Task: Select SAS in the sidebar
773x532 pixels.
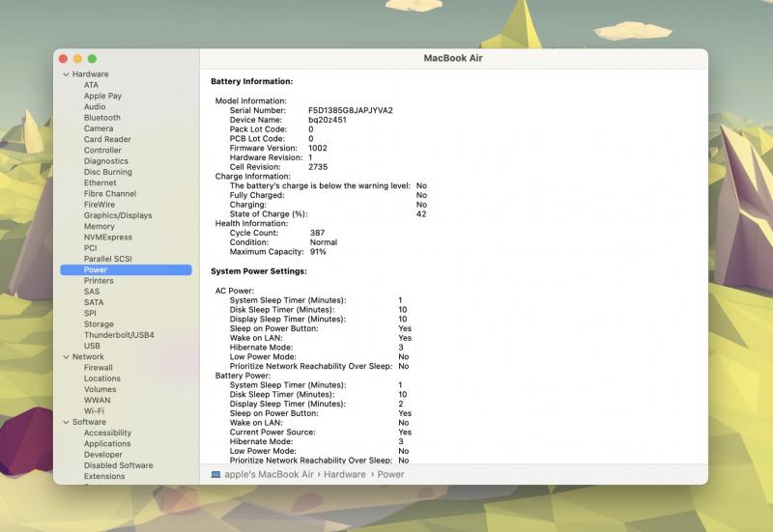Action: (92, 292)
